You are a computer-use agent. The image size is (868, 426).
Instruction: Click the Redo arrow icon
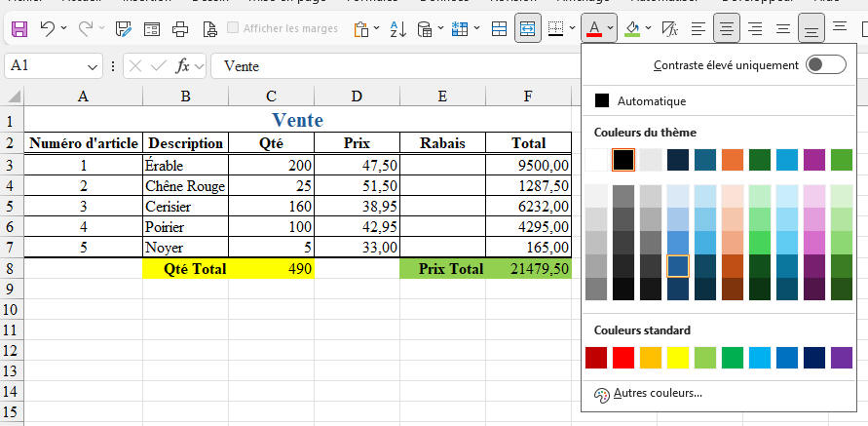click(x=86, y=28)
